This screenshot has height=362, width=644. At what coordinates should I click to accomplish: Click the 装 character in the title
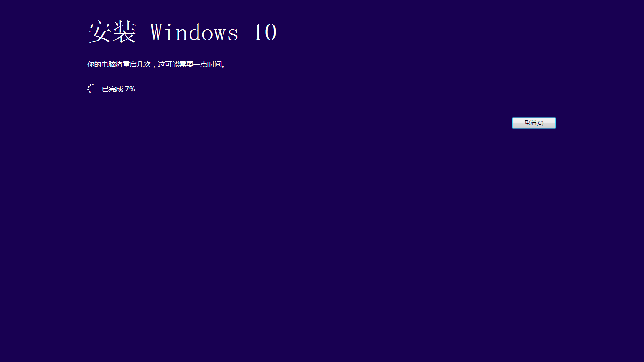[x=124, y=33]
